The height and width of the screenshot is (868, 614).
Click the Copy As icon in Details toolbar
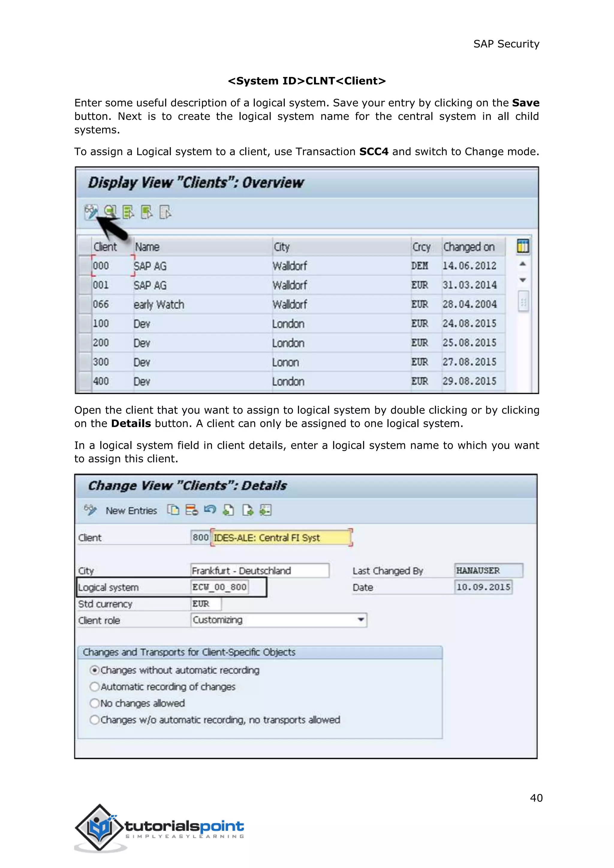point(173,510)
